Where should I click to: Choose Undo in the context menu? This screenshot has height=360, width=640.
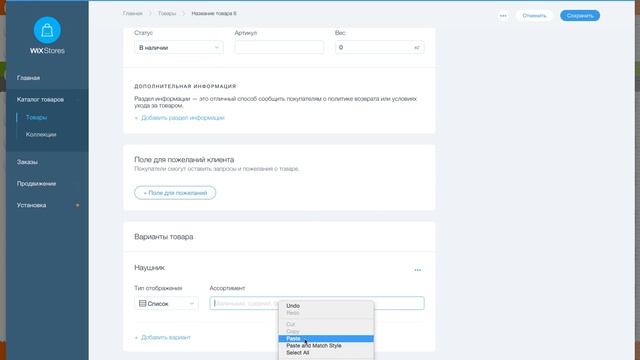click(326, 306)
